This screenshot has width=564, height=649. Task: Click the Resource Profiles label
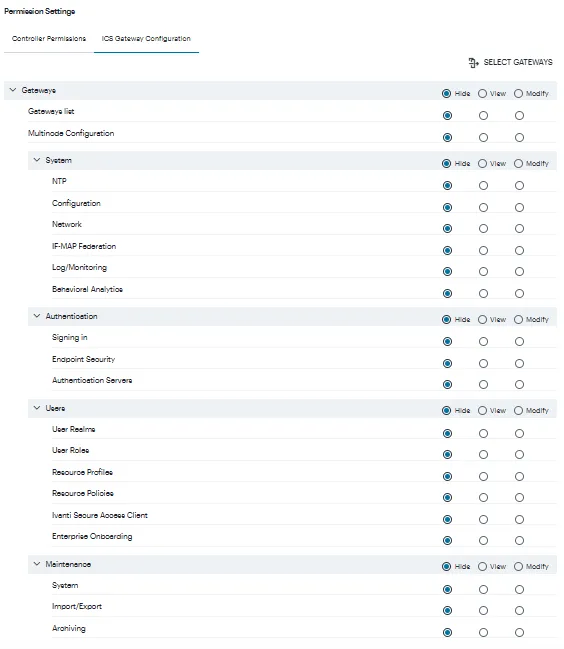tap(82, 472)
